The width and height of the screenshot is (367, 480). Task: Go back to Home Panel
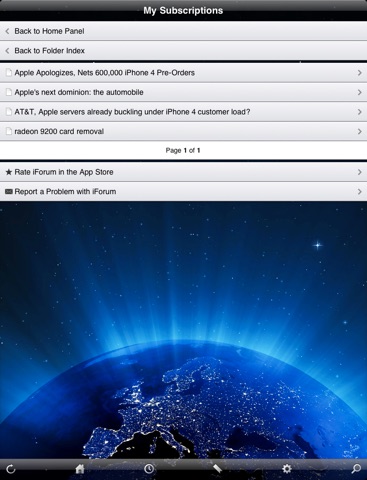tap(183, 31)
